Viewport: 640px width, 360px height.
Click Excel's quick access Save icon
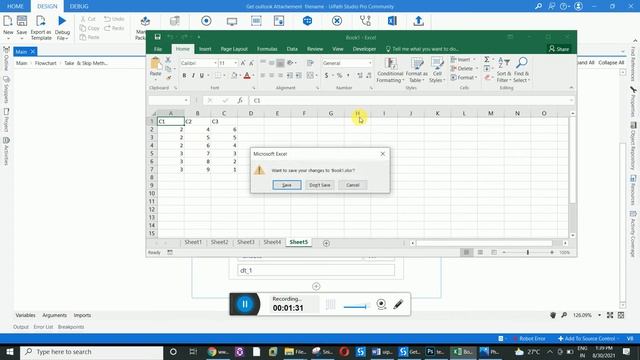click(x=158, y=37)
